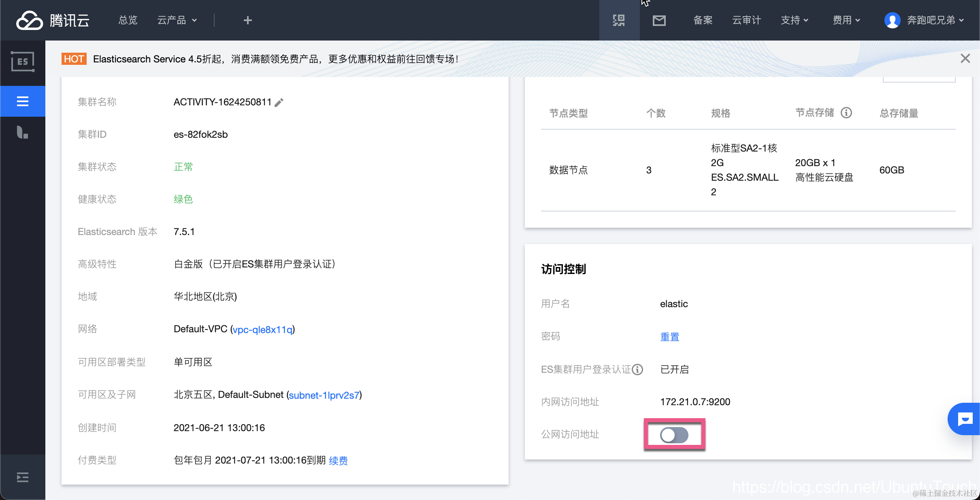Open the mail messages icon
Screen dimensions: 980x500
[x=659, y=20]
